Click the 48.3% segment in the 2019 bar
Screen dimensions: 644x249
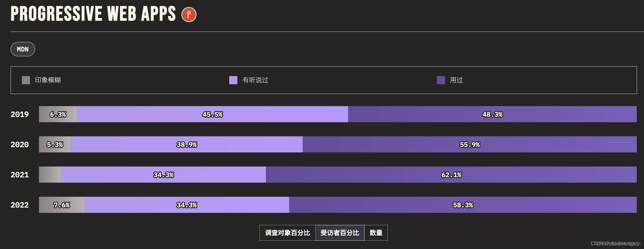pyautogui.click(x=493, y=114)
